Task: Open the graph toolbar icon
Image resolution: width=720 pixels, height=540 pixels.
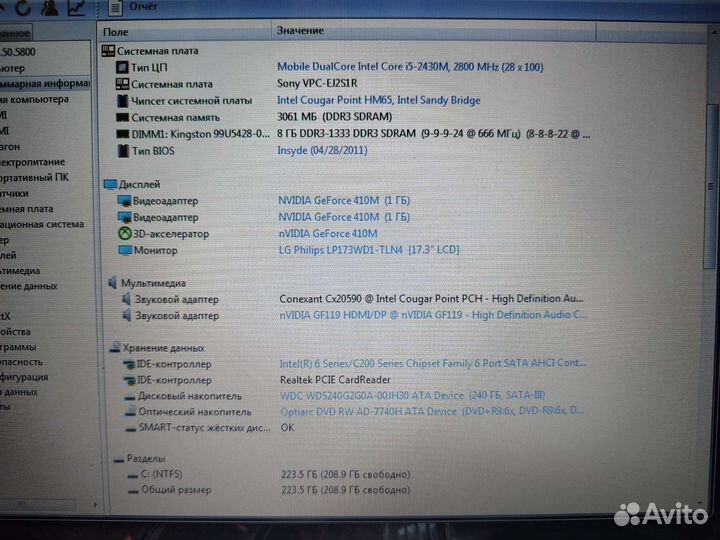Action: point(77,7)
